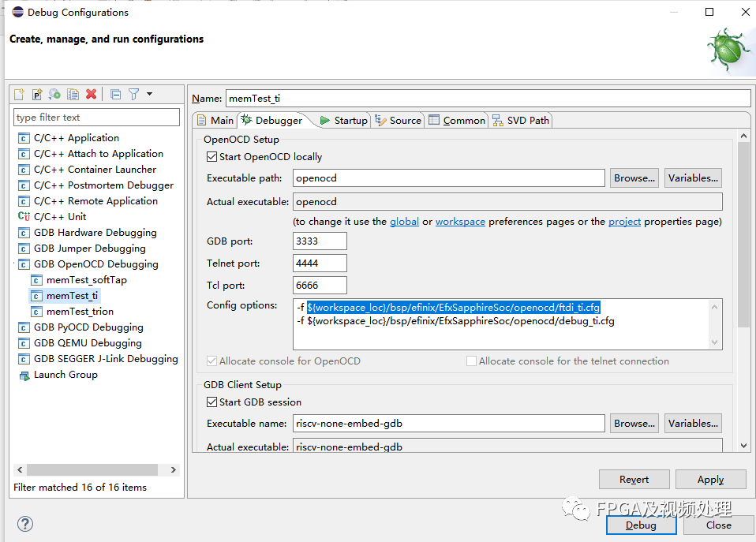Toggle Start OpenOCD locally checkbox

[211, 157]
